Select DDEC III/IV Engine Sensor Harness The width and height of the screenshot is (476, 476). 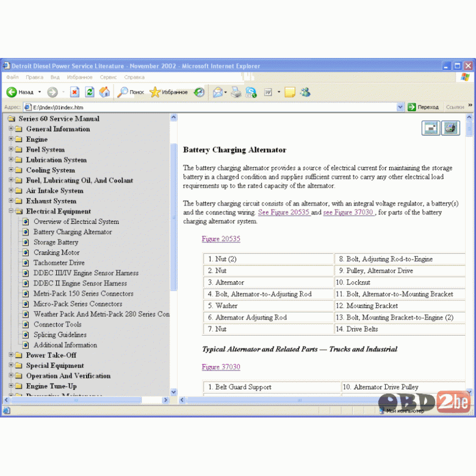coord(86,273)
